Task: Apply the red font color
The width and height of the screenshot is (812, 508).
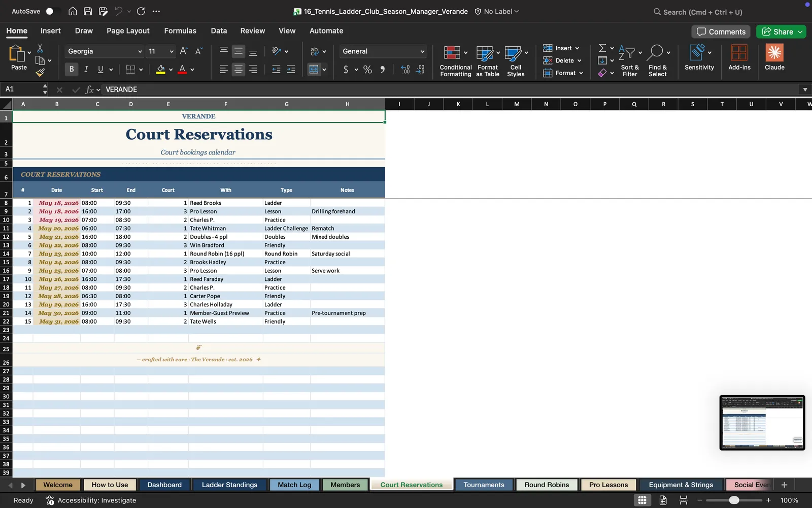Action: click(182, 69)
